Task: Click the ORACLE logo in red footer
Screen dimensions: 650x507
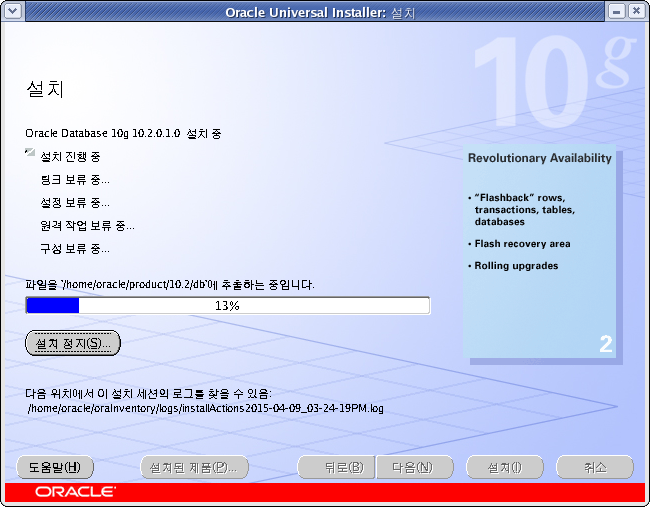Action: point(75,492)
